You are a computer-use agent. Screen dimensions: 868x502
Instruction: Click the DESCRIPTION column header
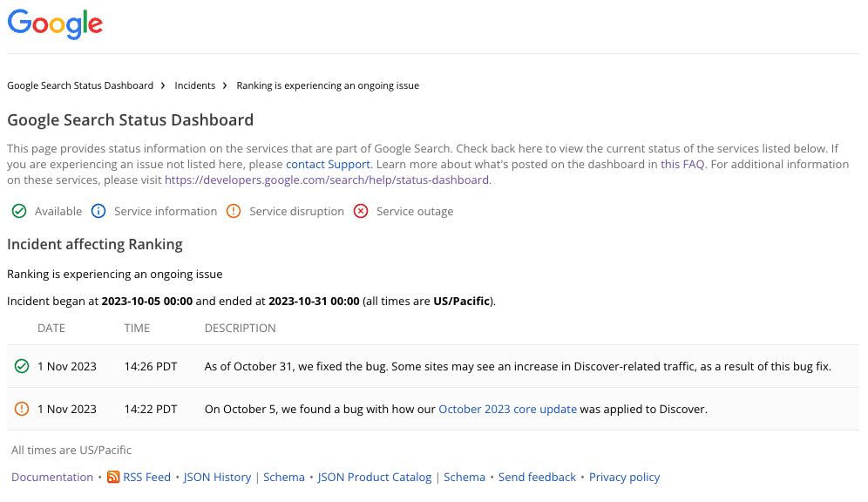click(241, 329)
